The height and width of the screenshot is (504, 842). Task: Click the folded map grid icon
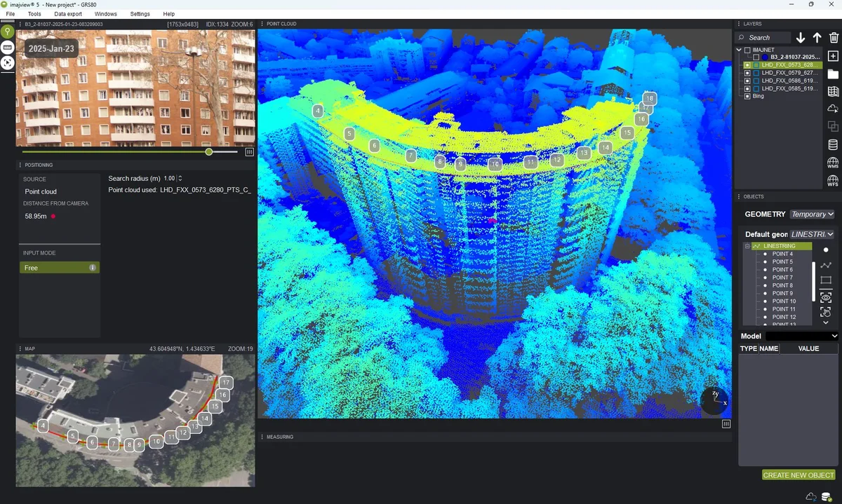point(833,91)
